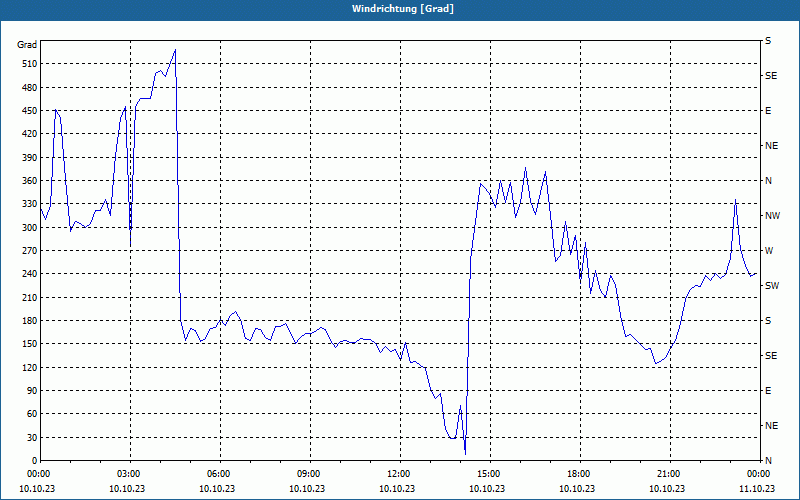Select the 90 y-axis value
Viewport: 800px width, 500px height.
[x=32, y=391]
